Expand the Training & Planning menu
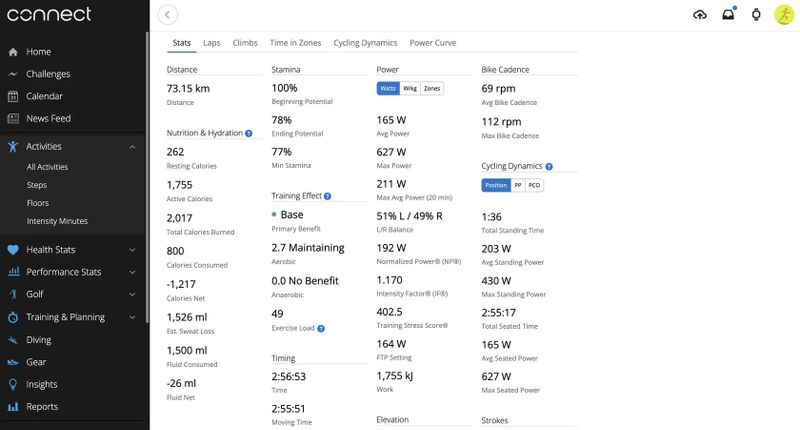The width and height of the screenshot is (800, 430). 132,317
